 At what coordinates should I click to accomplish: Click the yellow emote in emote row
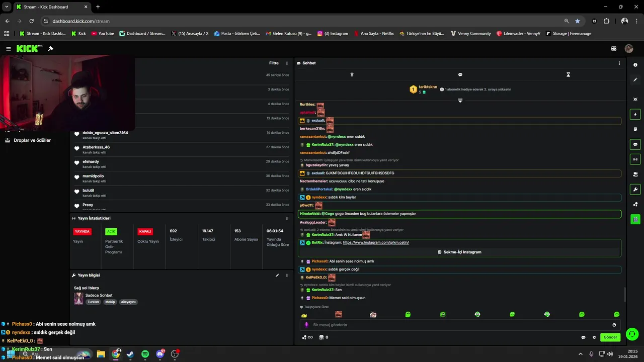304,315
